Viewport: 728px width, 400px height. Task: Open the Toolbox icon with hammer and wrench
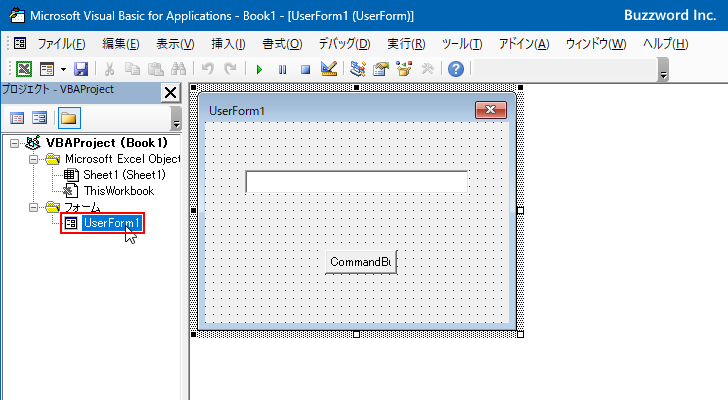coord(427,69)
